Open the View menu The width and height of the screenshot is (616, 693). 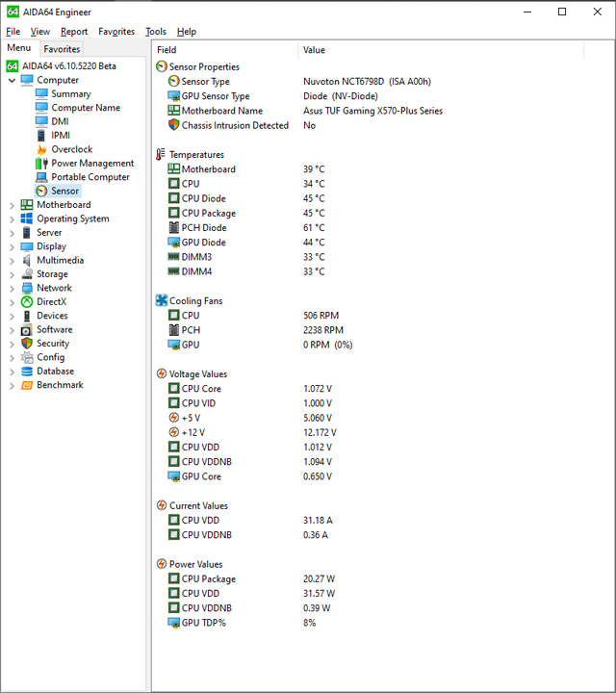(x=40, y=32)
